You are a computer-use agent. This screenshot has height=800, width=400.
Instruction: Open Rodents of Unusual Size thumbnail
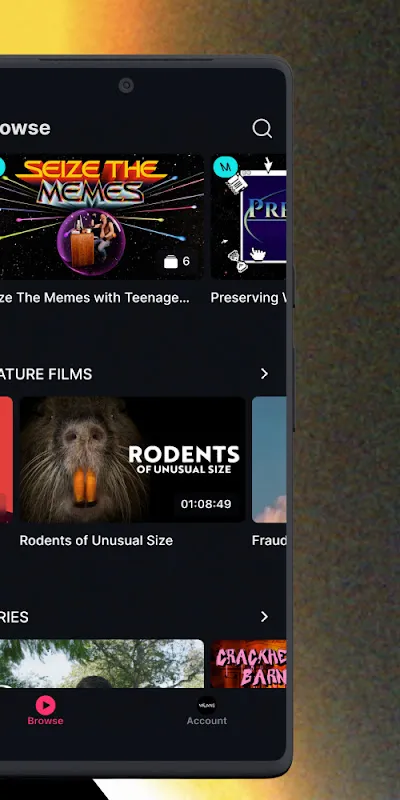pos(132,460)
